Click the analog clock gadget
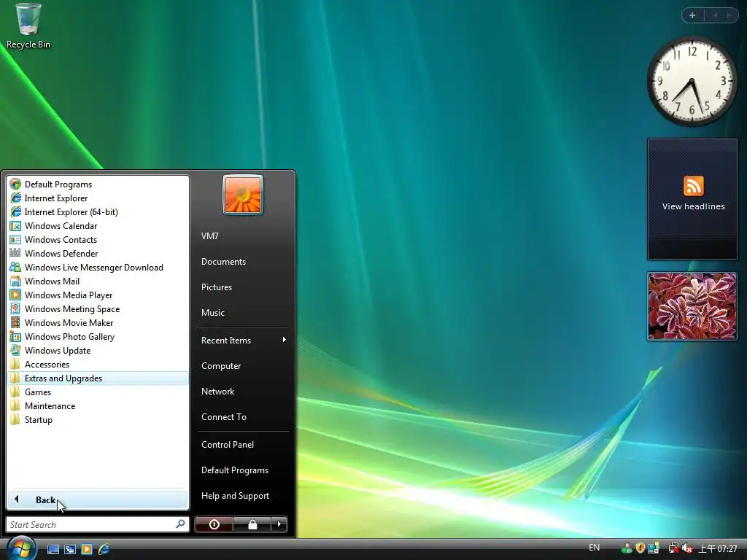Screen dimensions: 747x560 (x=692, y=81)
